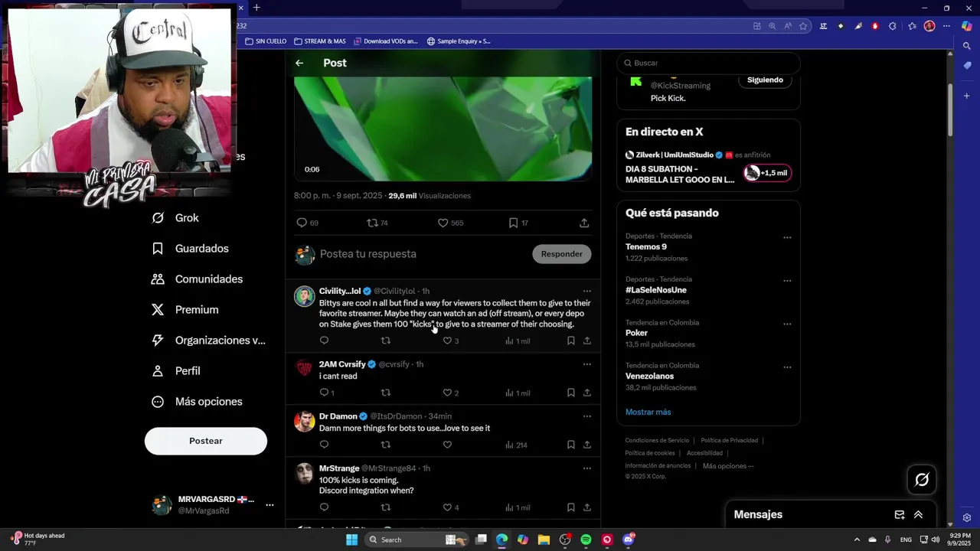980x551 pixels.
Task: Open Perfil in the sidebar
Action: click(x=176, y=371)
